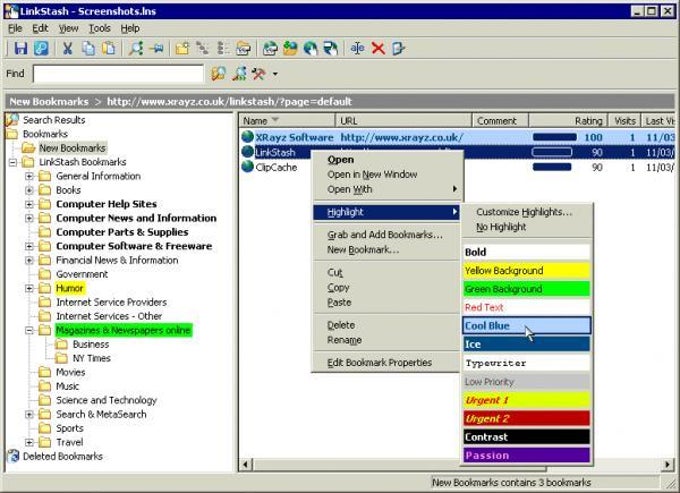
Task: Expand Computer News and Information folder
Action: tap(29, 218)
